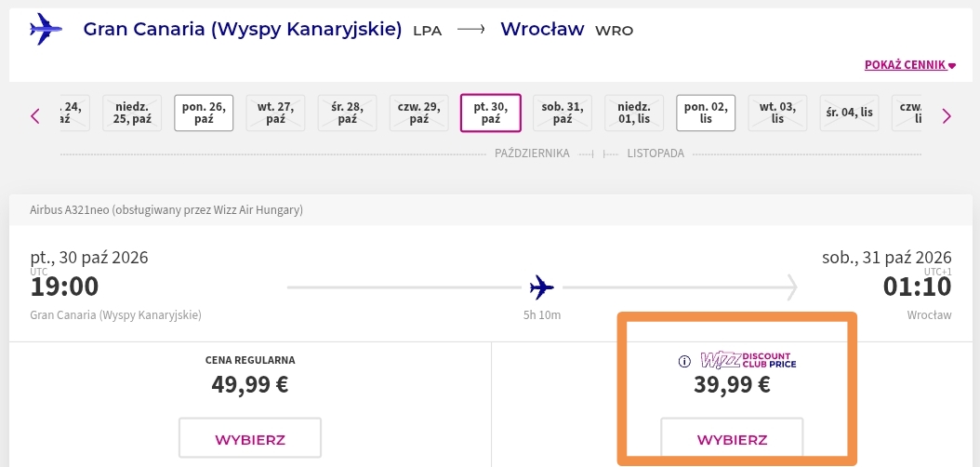Select date pon. 26, paź

coord(204,113)
